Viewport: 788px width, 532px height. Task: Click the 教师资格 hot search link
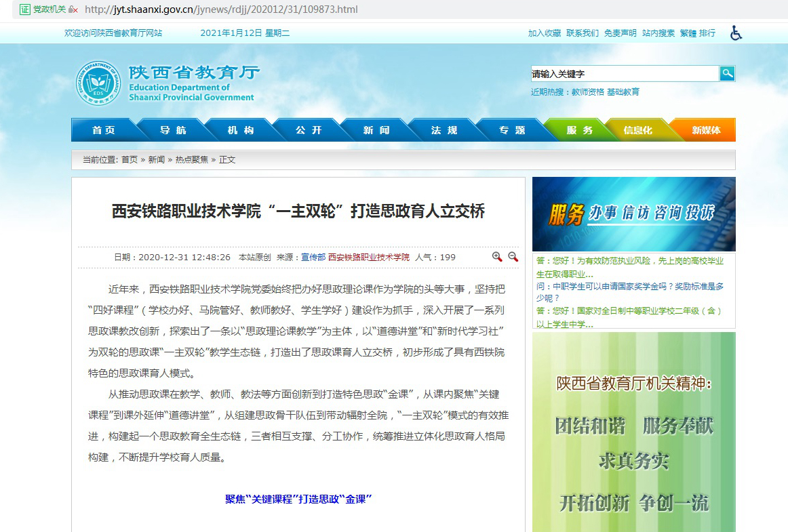[x=587, y=92]
